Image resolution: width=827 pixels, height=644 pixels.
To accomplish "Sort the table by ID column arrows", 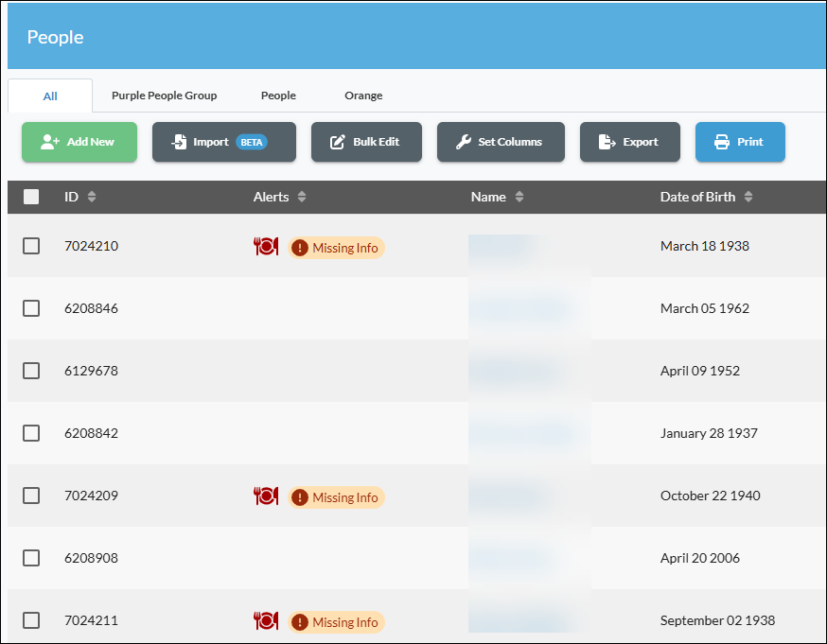I will [92, 197].
